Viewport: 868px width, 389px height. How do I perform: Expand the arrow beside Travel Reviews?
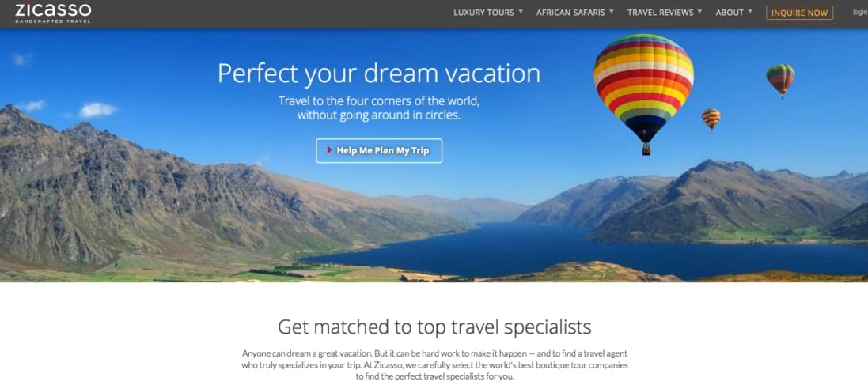[699, 10]
